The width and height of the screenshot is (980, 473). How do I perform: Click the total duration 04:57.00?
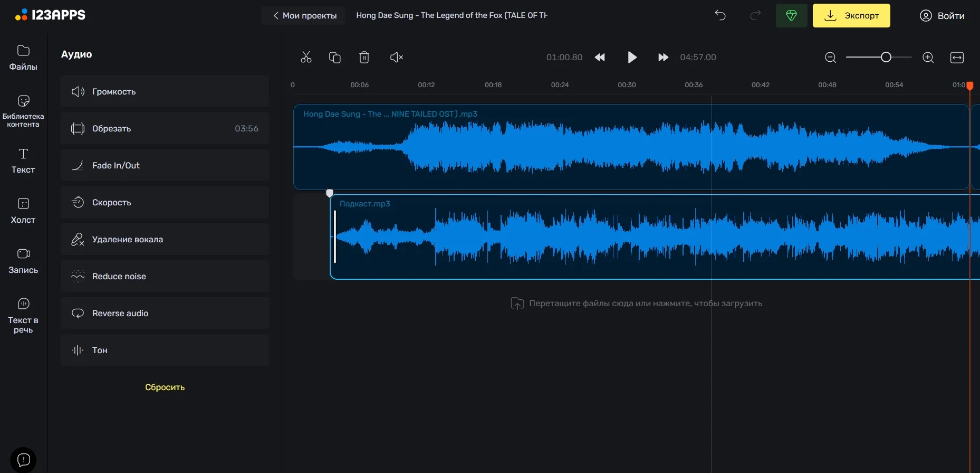point(698,58)
